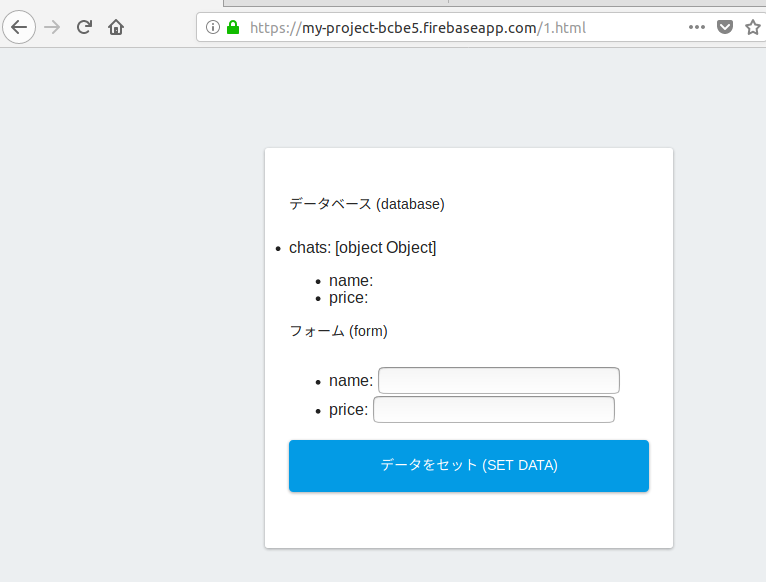The image size is (766, 582).
Task: Click the name input field
Action: tap(499, 380)
